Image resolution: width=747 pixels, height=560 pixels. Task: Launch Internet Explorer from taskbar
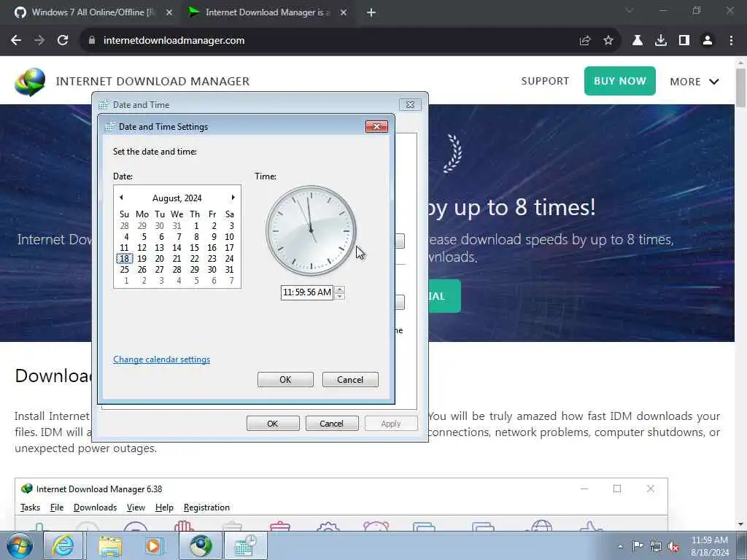coord(63,545)
